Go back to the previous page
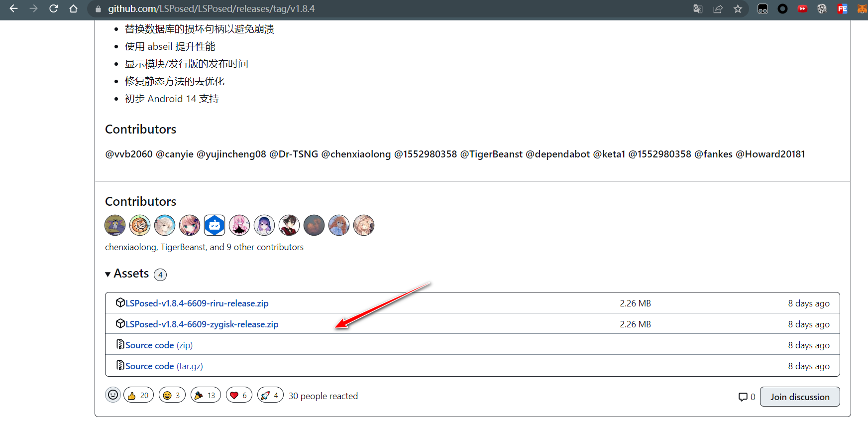 tap(13, 9)
